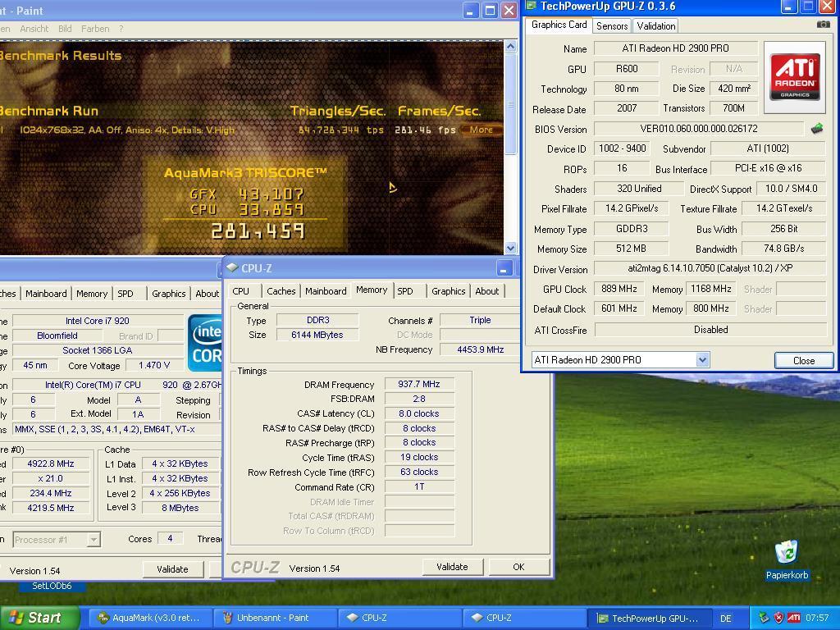Click the Memory Size 6144 MBytes value
840x630 pixels.
[317, 335]
